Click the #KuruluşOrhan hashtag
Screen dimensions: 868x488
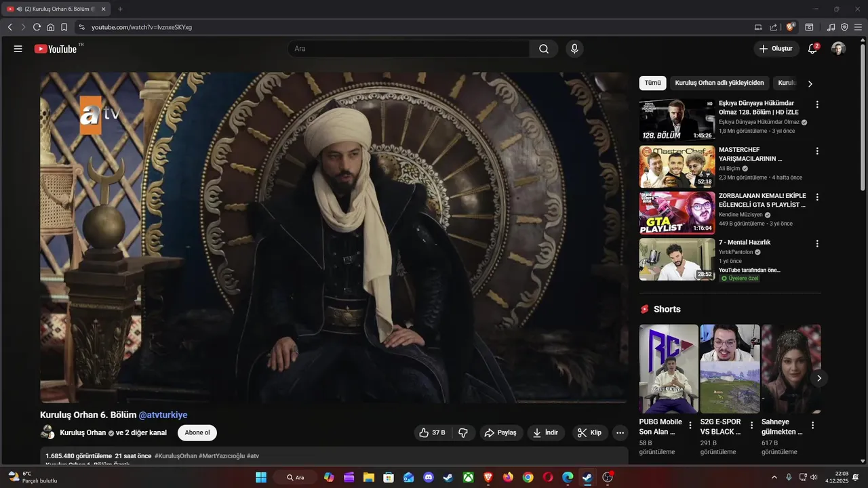point(176,456)
